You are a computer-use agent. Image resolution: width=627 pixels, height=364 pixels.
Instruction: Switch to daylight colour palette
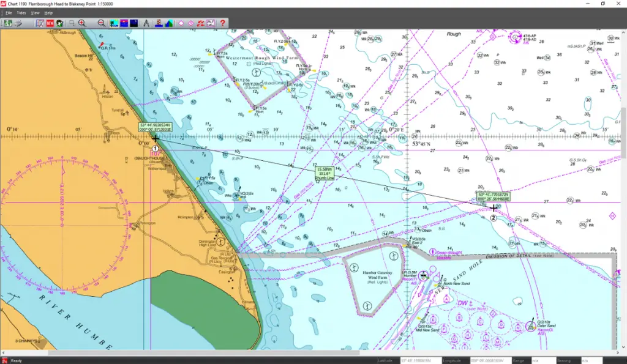coord(114,23)
